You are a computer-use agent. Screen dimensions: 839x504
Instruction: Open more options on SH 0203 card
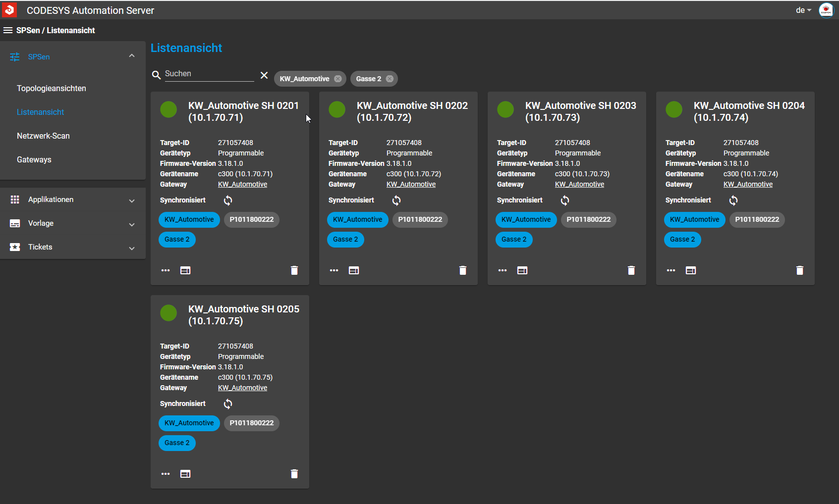[x=503, y=270]
